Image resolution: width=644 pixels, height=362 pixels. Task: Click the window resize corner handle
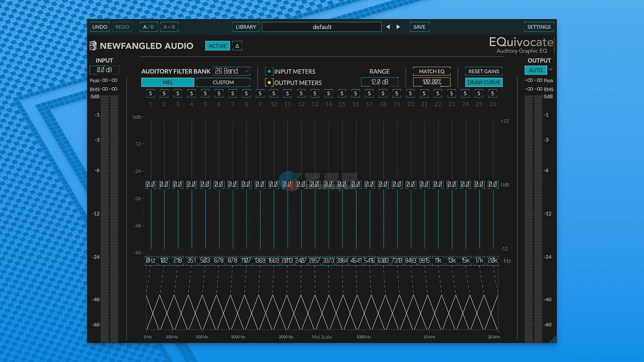click(x=553, y=340)
